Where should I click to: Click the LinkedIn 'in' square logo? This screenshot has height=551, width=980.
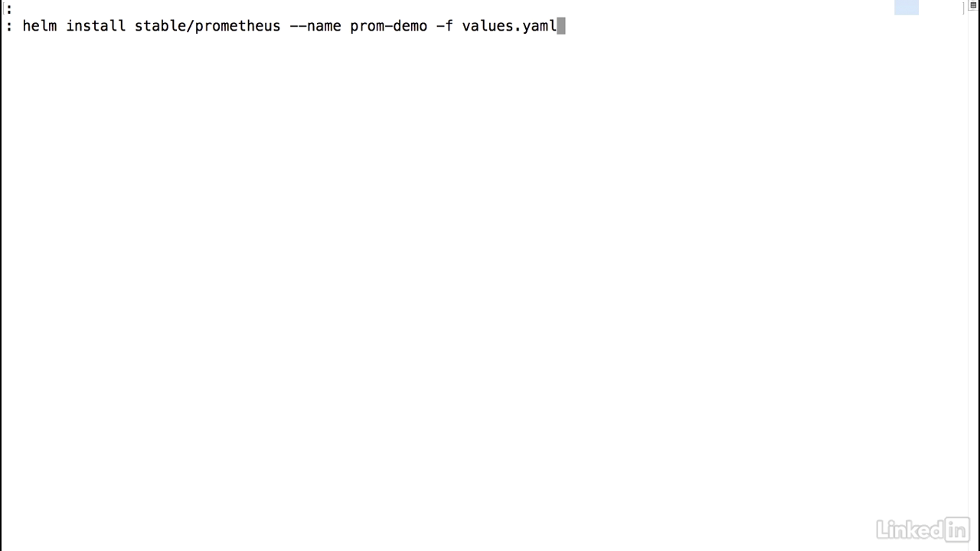click(x=958, y=529)
